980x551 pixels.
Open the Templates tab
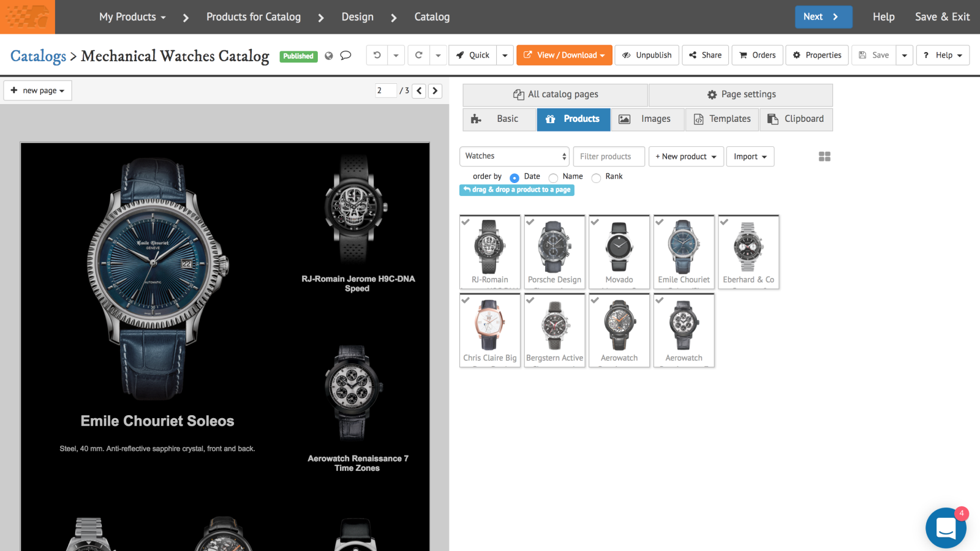click(x=722, y=119)
